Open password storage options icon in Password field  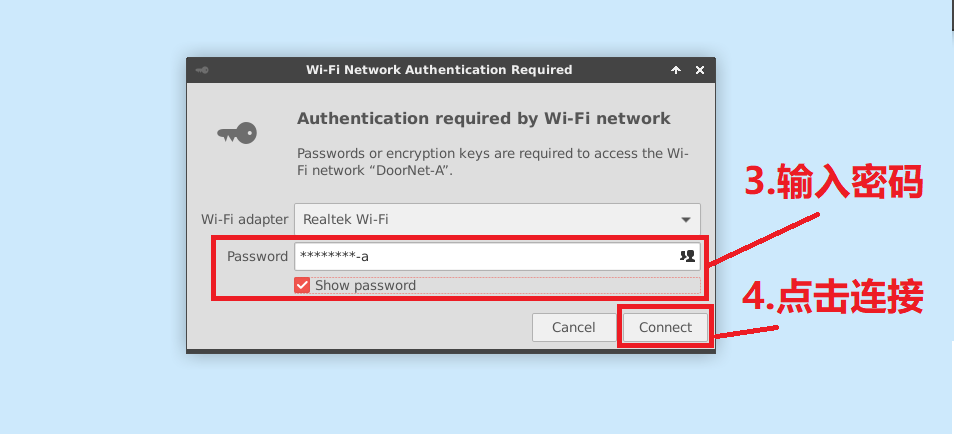coord(687,256)
